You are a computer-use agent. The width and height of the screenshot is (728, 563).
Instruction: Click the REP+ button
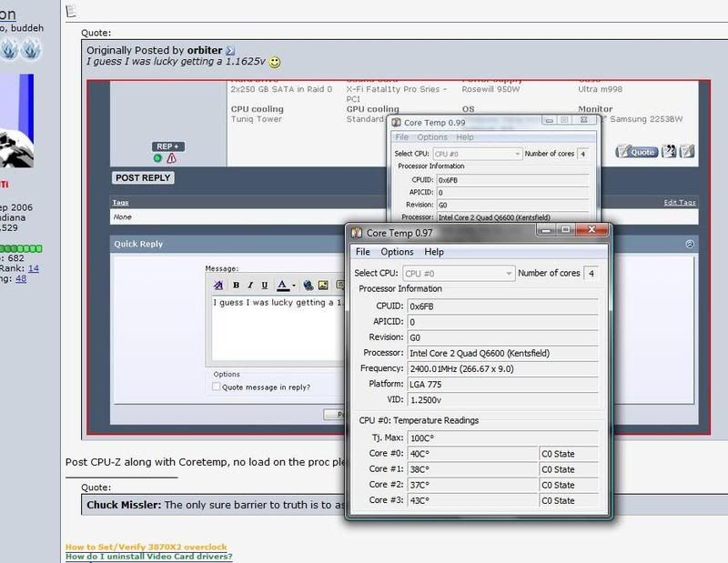(x=168, y=146)
